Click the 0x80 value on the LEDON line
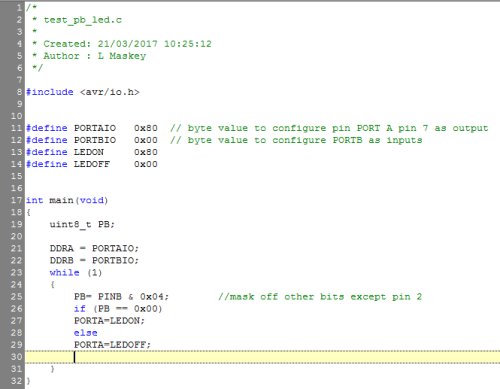 pos(146,152)
